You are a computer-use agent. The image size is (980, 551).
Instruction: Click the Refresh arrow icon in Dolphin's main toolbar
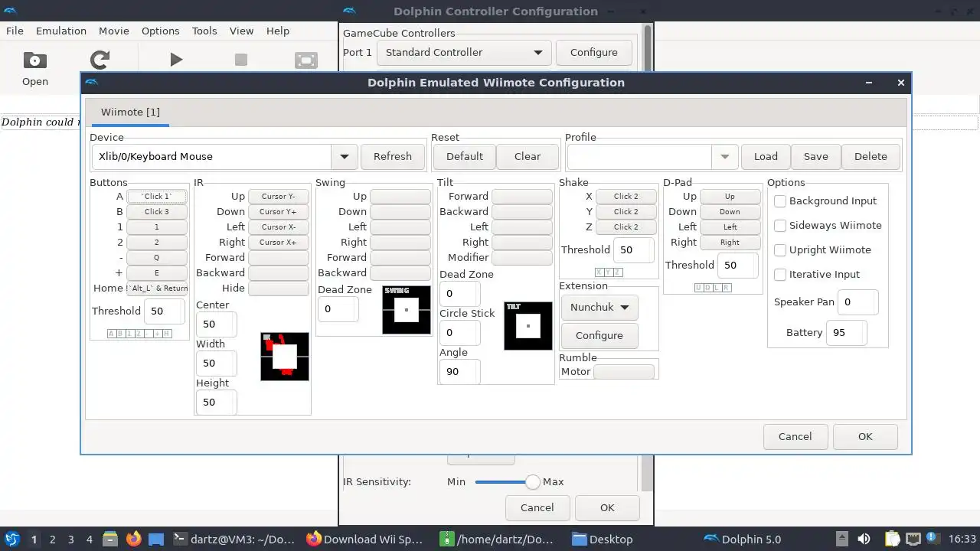100,60
